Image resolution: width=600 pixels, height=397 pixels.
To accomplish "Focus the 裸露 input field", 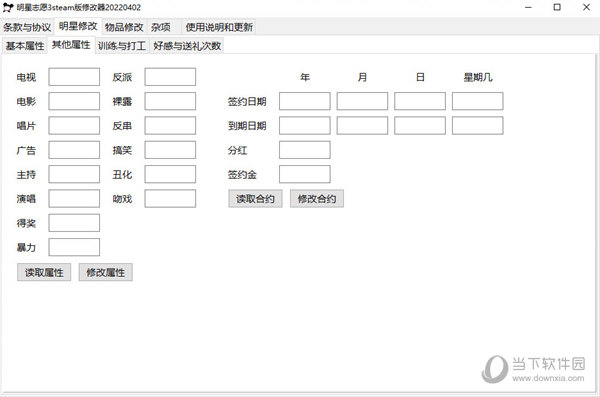I will click(x=170, y=101).
